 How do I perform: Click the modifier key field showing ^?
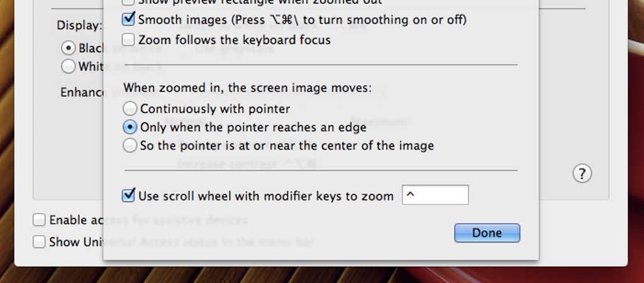[435, 195]
